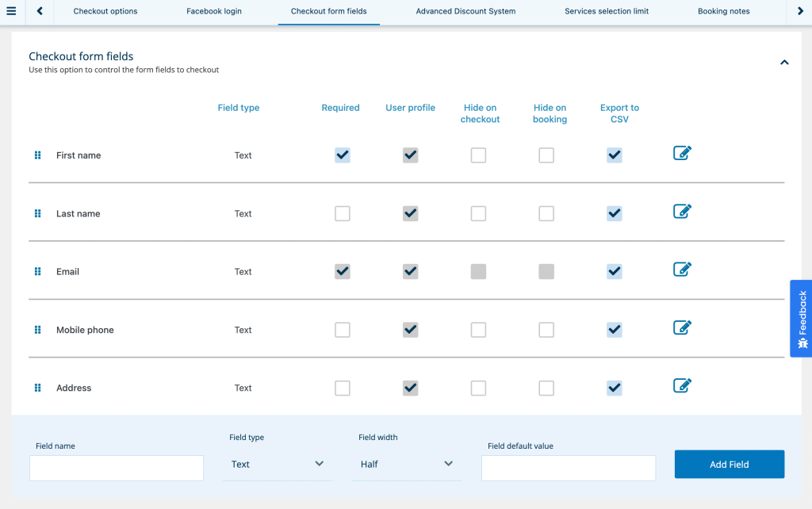The width and height of the screenshot is (812, 509).
Task: Click the Field default value input box
Action: click(568, 468)
